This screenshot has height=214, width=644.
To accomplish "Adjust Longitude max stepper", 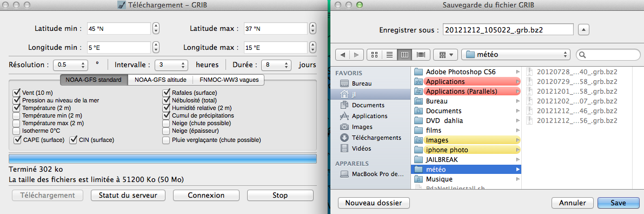I will pyautogui.click(x=313, y=47).
